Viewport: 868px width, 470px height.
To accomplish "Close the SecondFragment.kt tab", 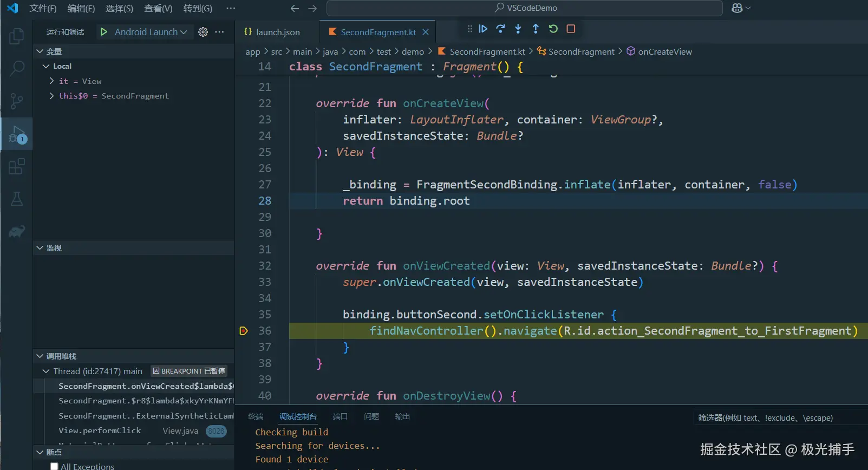I will tap(426, 32).
